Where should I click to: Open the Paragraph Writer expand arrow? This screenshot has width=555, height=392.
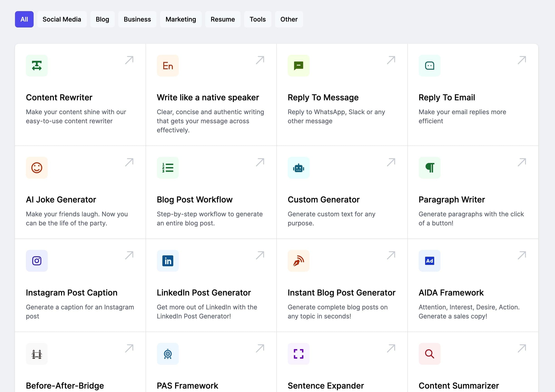522,162
